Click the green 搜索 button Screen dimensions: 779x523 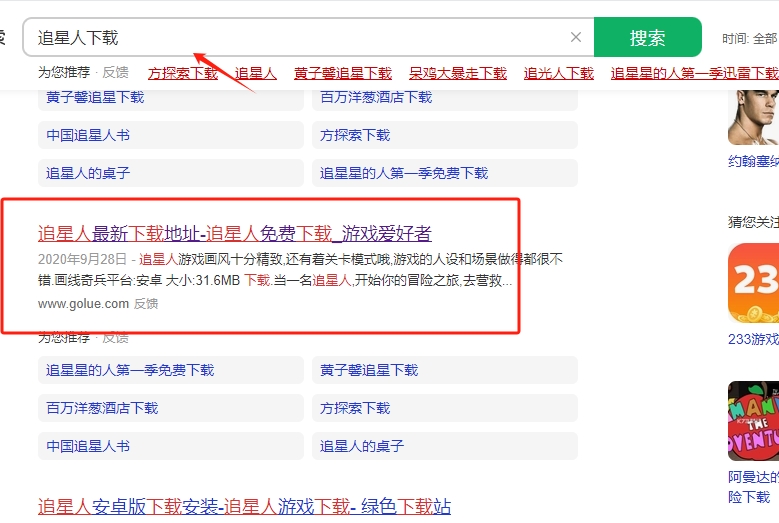[x=647, y=38]
